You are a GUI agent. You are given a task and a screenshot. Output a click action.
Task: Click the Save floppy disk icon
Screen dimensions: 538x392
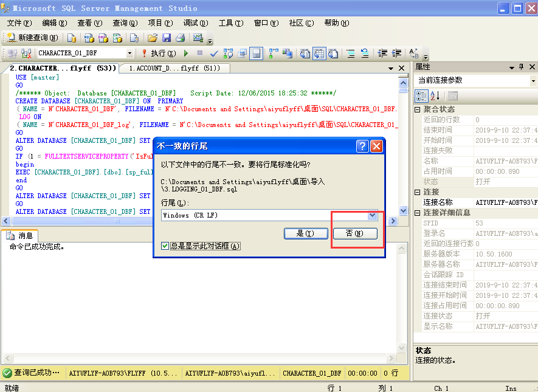[166, 38]
